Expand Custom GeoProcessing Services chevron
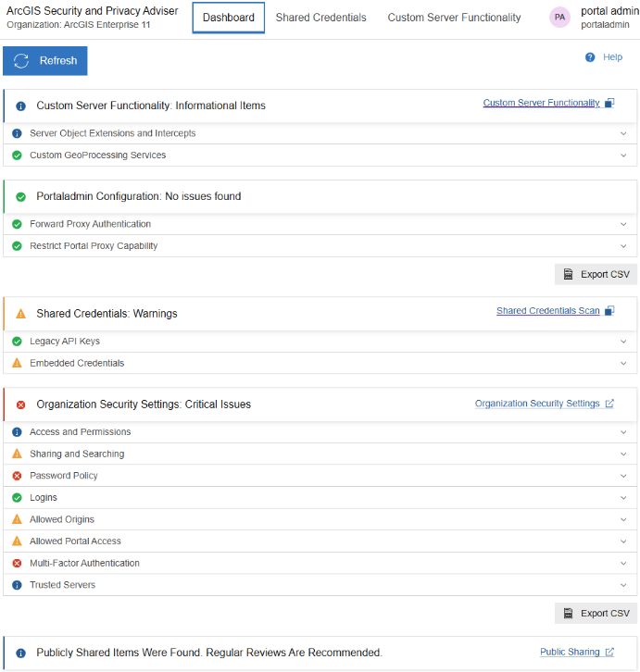This screenshot has height=672, width=640. tap(623, 156)
